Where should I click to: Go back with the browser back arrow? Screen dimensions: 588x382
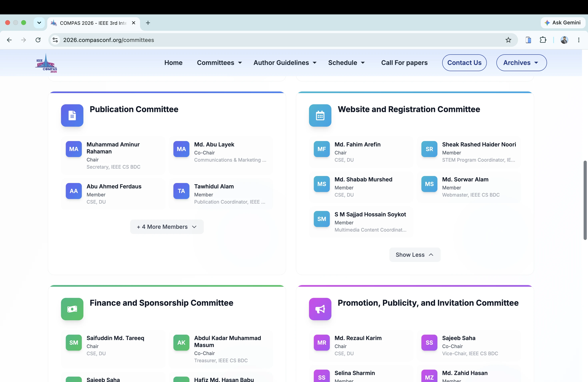[x=9, y=40]
